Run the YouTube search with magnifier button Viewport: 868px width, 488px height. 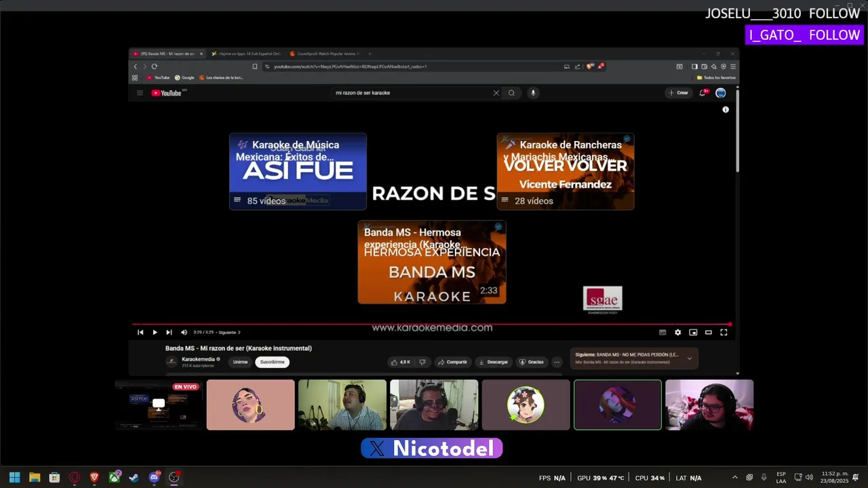pos(511,93)
